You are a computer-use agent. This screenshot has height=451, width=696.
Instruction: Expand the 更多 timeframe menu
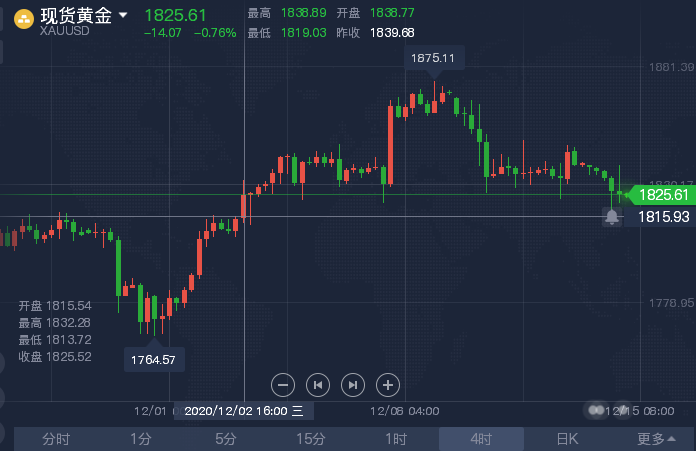(x=656, y=439)
